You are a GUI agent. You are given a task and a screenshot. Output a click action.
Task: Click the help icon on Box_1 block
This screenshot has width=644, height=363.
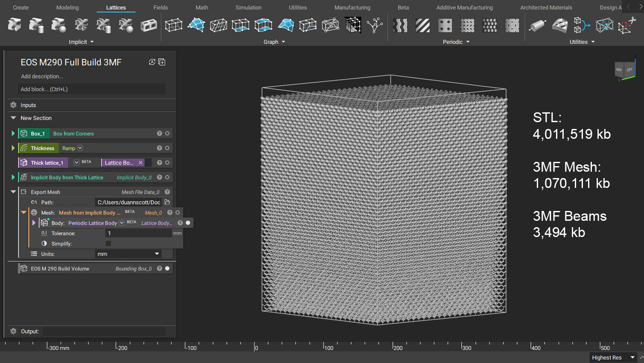tap(159, 134)
